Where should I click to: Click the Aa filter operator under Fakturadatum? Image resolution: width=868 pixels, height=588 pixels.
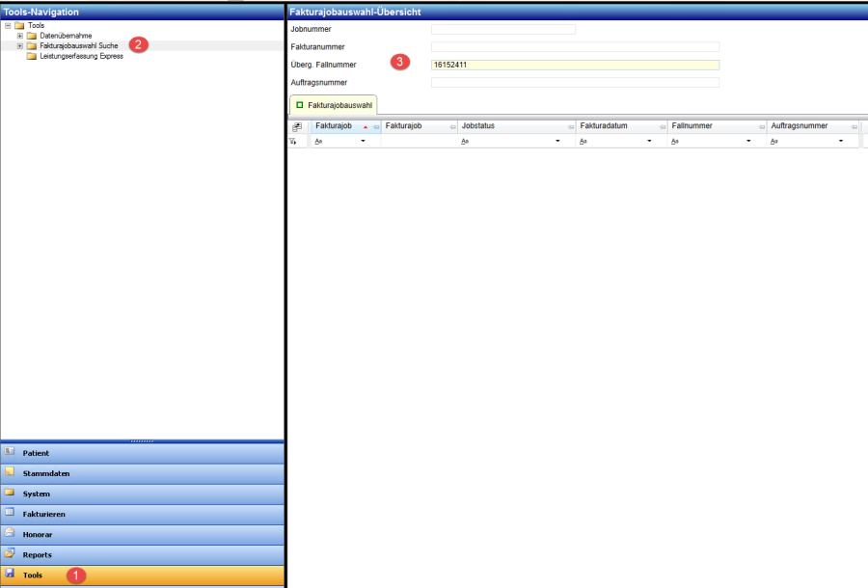coord(583,142)
